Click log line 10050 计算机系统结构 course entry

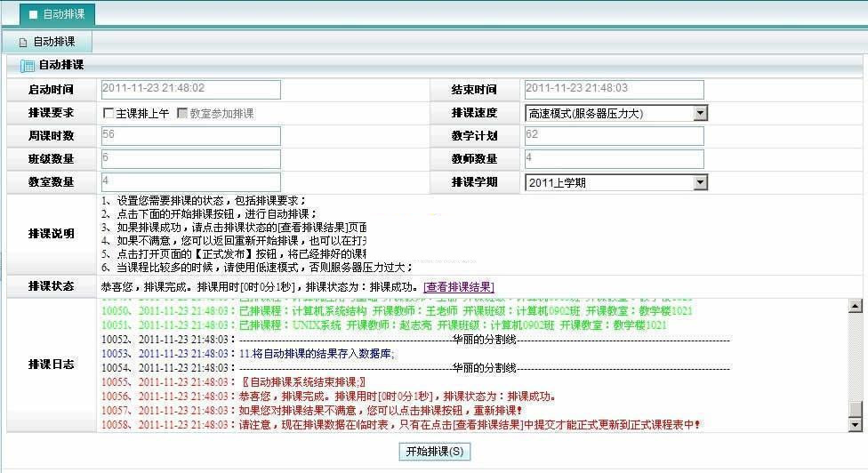397,311
